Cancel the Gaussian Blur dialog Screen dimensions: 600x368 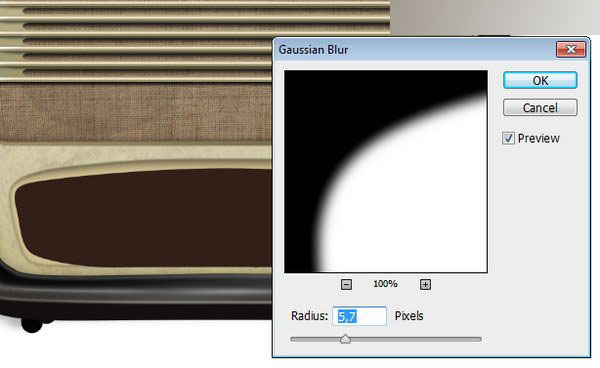pos(540,107)
